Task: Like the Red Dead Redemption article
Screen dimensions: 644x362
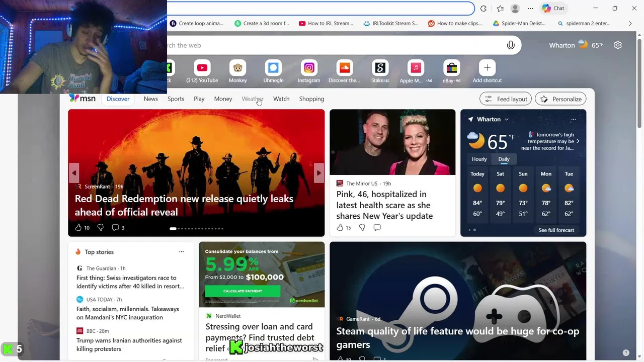Action: (x=78, y=228)
